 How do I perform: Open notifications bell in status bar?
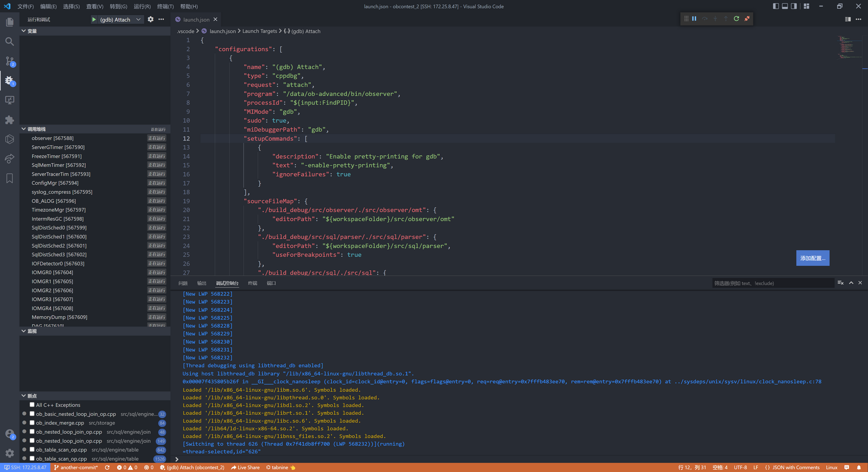tap(859, 468)
